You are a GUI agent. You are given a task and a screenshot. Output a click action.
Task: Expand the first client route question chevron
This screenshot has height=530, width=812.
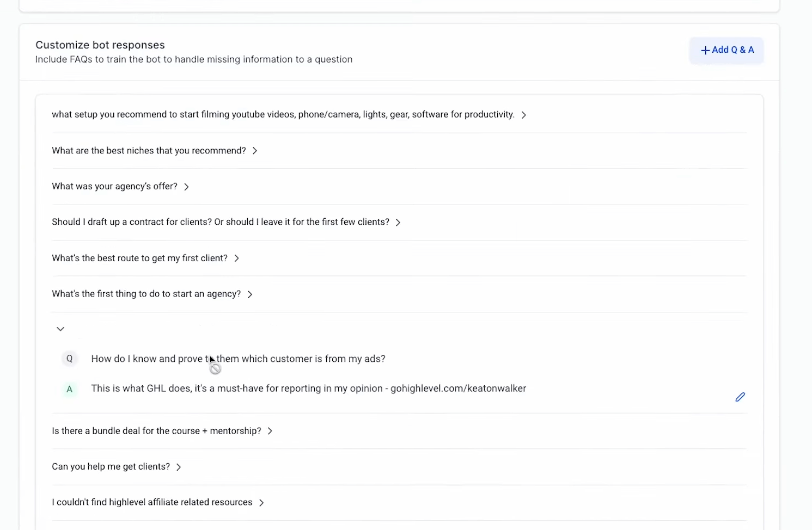[x=236, y=258]
